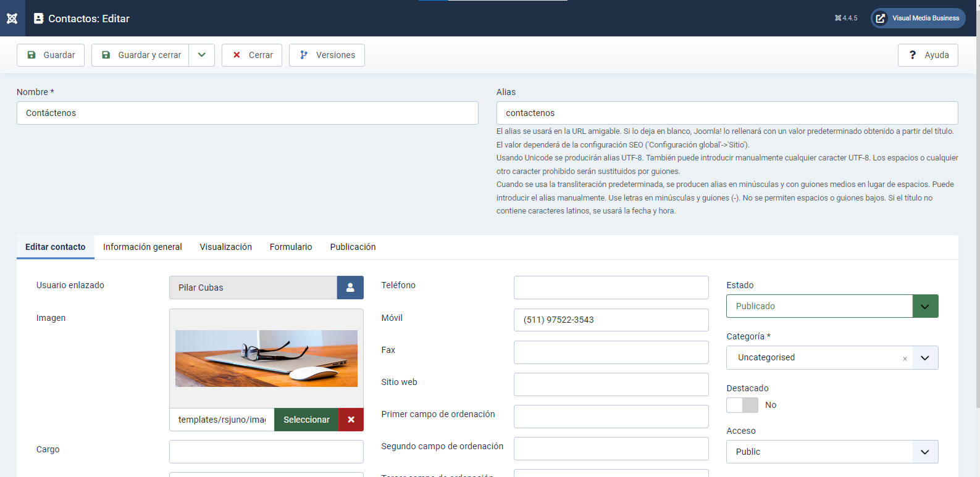
Task: Open Ayuda help
Action: coord(928,55)
